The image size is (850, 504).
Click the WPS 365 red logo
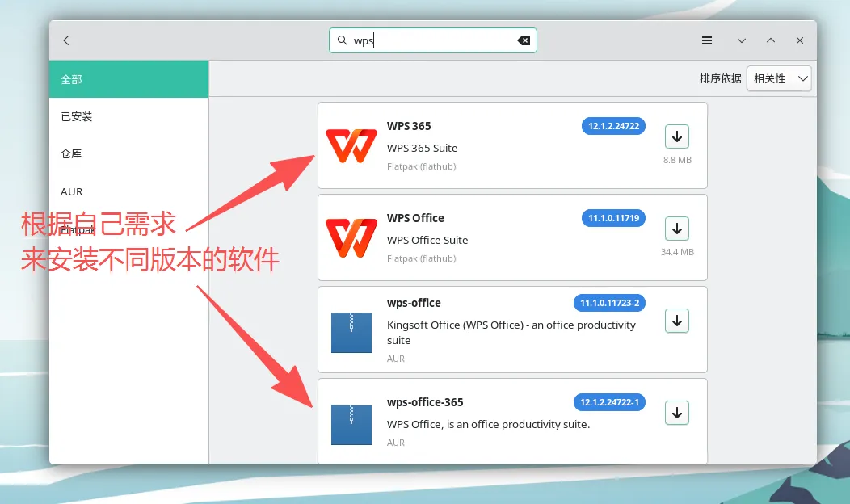click(x=351, y=145)
